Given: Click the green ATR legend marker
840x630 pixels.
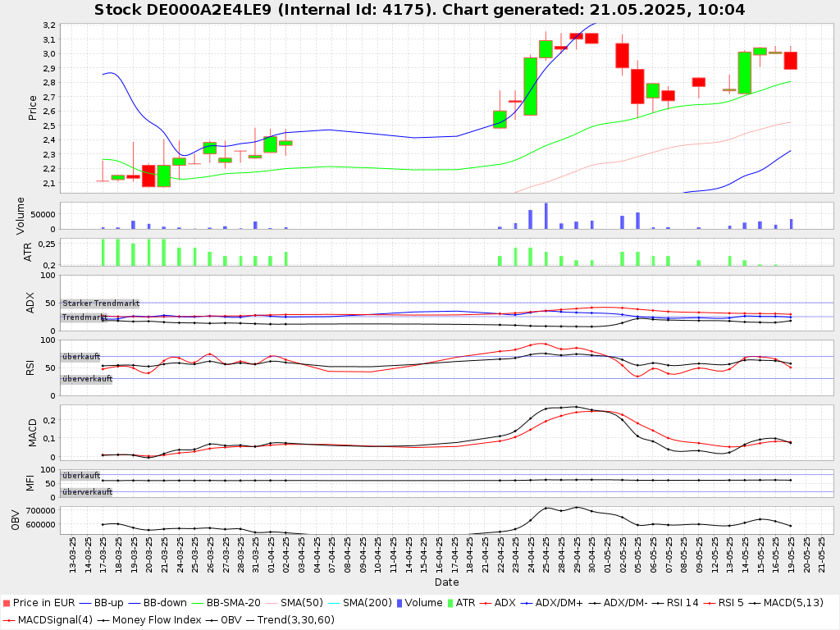Looking at the screenshot, I should pos(450,603).
